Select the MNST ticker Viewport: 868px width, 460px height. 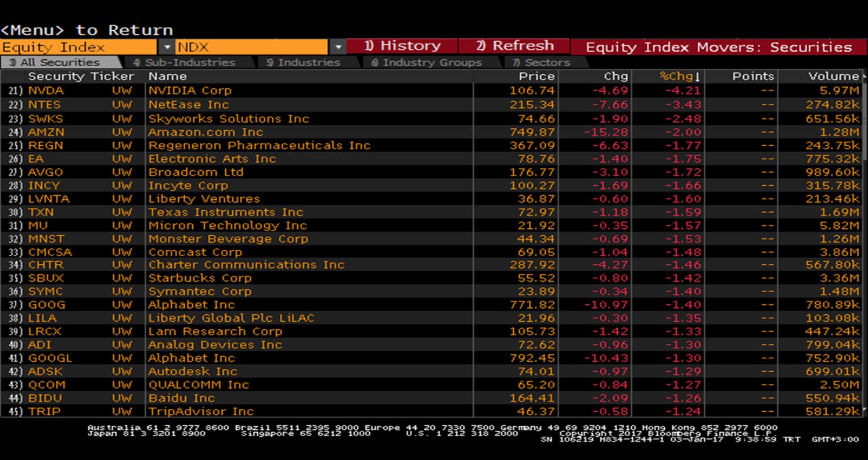pos(46,239)
